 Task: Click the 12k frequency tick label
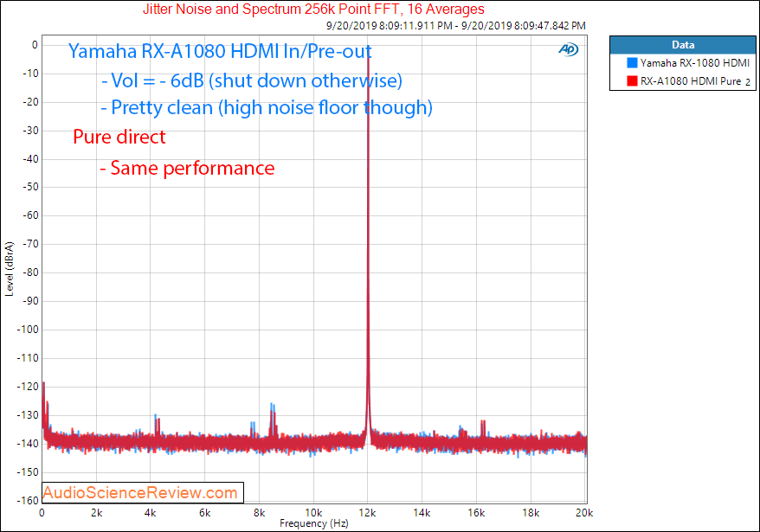pos(367,513)
